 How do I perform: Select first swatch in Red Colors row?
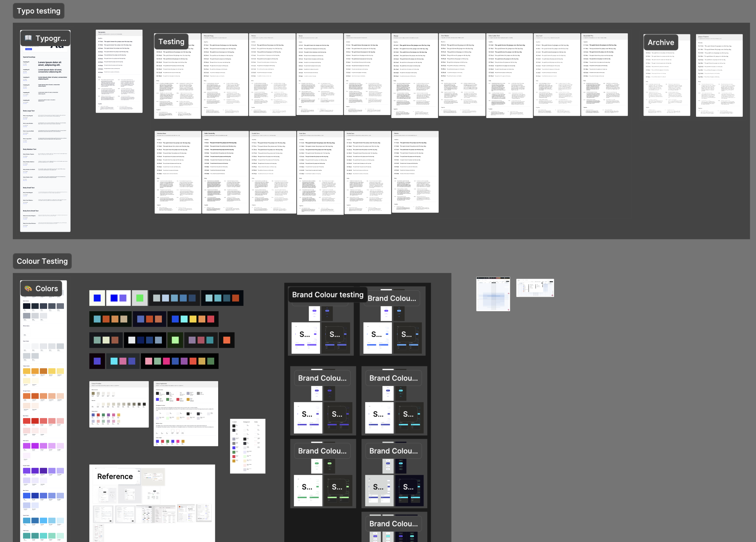point(27,421)
